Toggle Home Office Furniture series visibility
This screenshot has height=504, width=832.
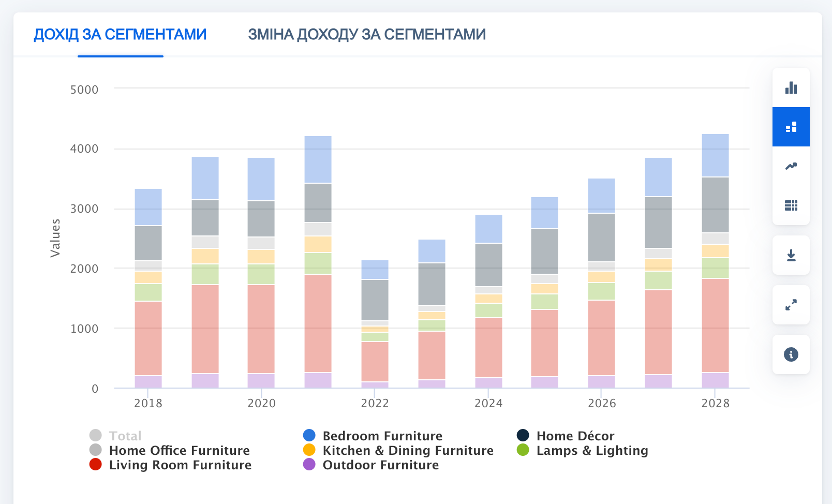tap(179, 450)
